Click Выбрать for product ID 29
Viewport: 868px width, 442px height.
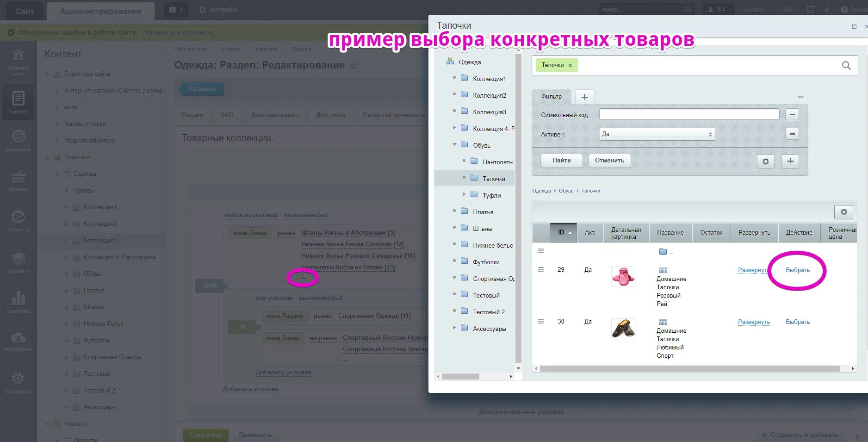pyautogui.click(x=798, y=269)
